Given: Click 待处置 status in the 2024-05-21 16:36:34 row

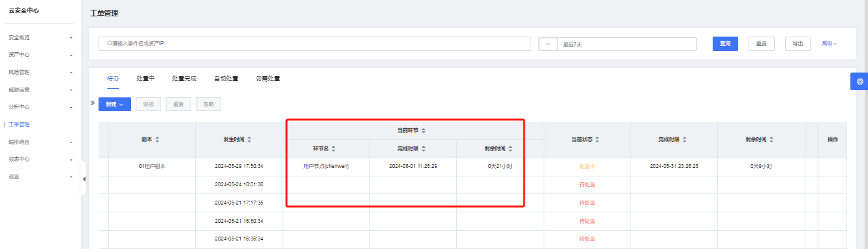Looking at the screenshot, I should tap(587, 239).
